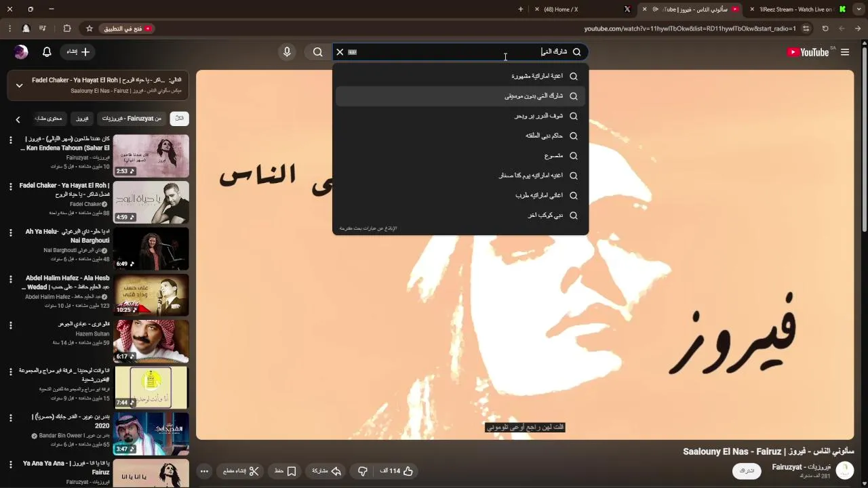Report search predictions link in suggestions footer

point(368,228)
